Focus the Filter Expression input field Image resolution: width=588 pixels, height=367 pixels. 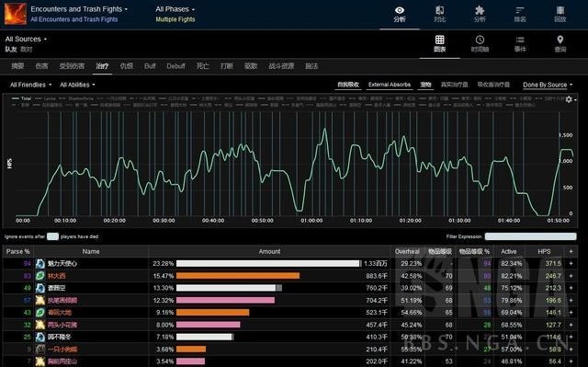(530, 236)
